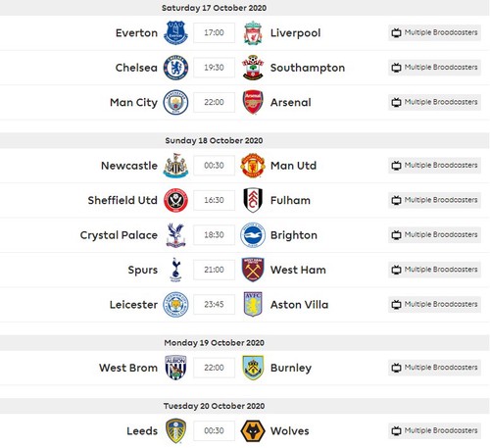Image resolution: width=490 pixels, height=448 pixels.
Task: Click the Burnley club crest
Action: click(253, 368)
